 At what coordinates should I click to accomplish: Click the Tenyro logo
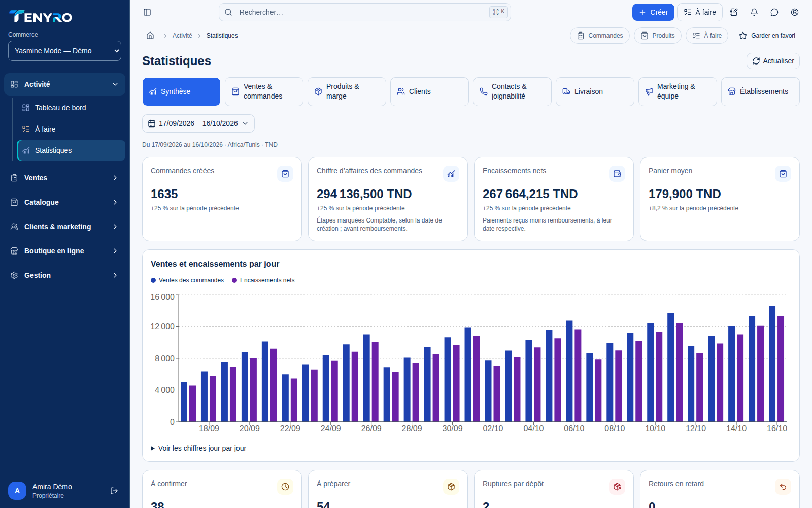click(41, 17)
